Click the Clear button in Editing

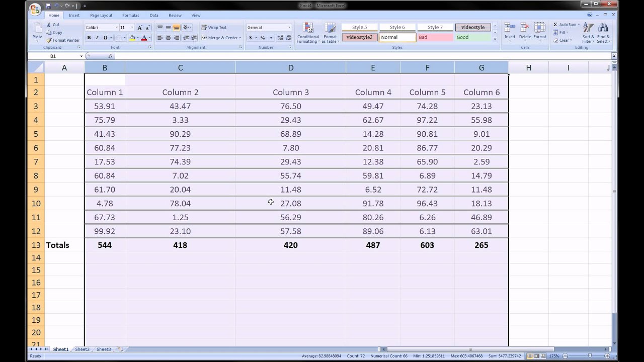coord(562,40)
